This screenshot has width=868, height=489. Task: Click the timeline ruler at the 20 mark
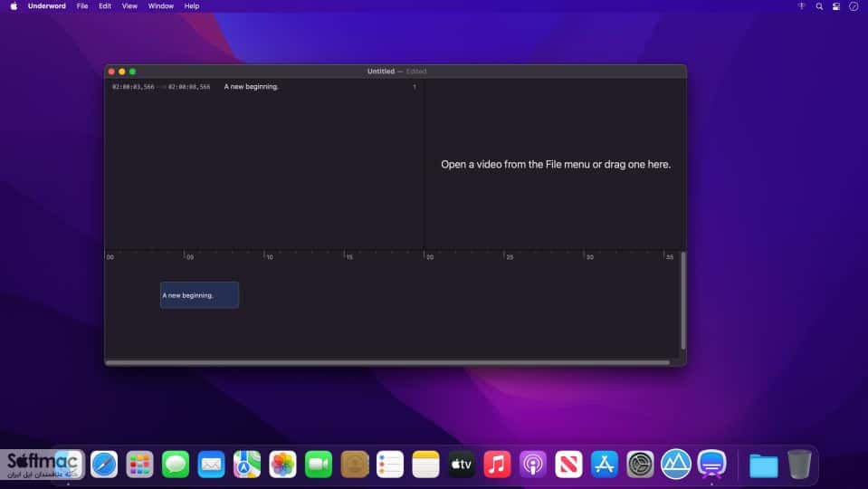[x=430, y=256]
